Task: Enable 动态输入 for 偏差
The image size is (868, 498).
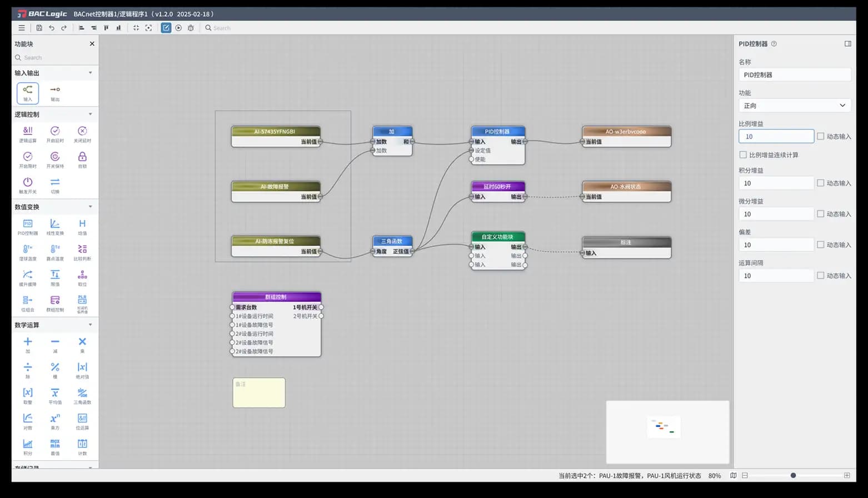Action: pyautogui.click(x=820, y=245)
